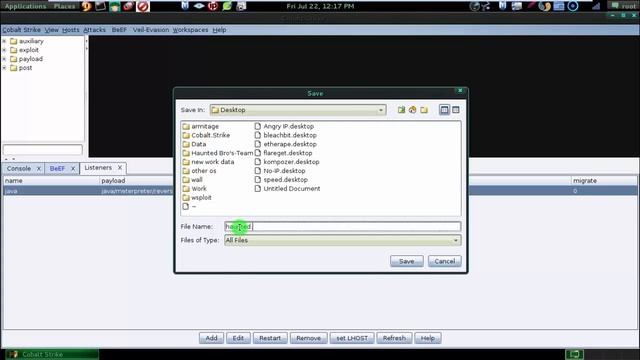This screenshot has height=360, width=640.
Task: Switch Save dialog to List view
Action: (444, 110)
